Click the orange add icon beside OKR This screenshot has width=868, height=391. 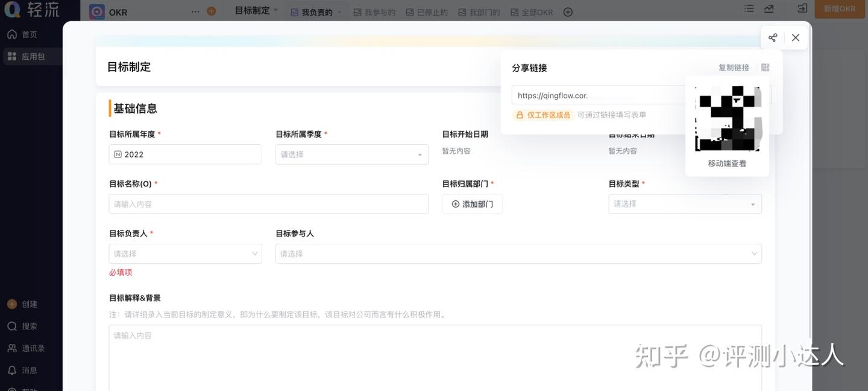pos(211,11)
